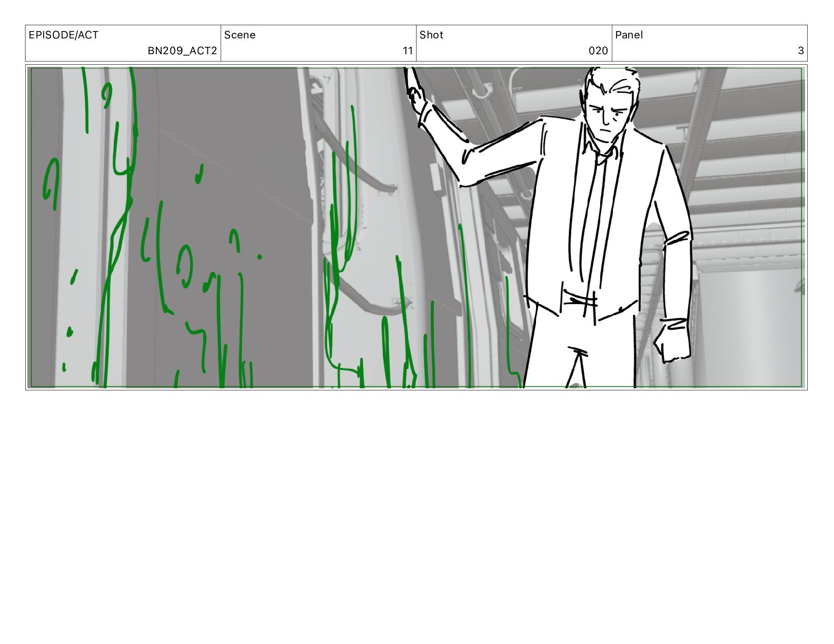Select shot number 020 value
The width and height of the screenshot is (834, 644).
(x=598, y=51)
